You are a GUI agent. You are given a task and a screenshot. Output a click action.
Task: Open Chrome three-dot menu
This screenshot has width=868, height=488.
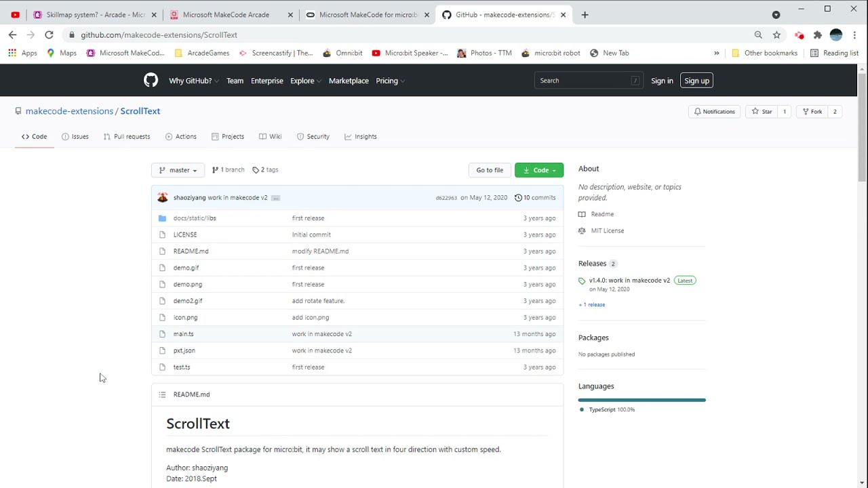(854, 35)
